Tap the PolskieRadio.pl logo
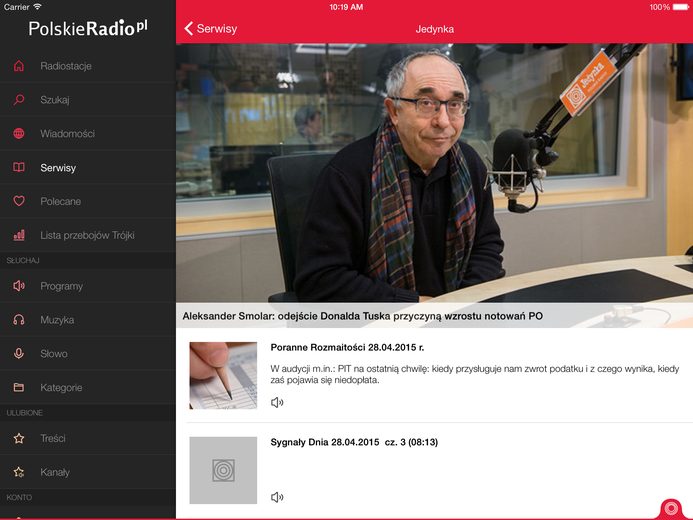This screenshot has height=520, width=693. [88, 28]
